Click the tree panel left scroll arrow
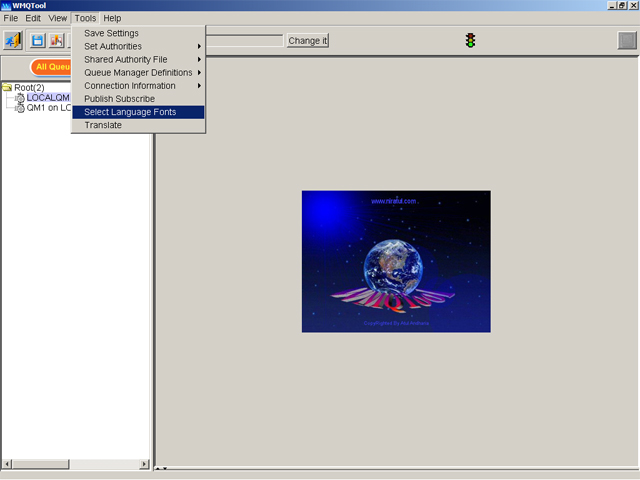The width and height of the screenshot is (640, 480). click(x=7, y=464)
